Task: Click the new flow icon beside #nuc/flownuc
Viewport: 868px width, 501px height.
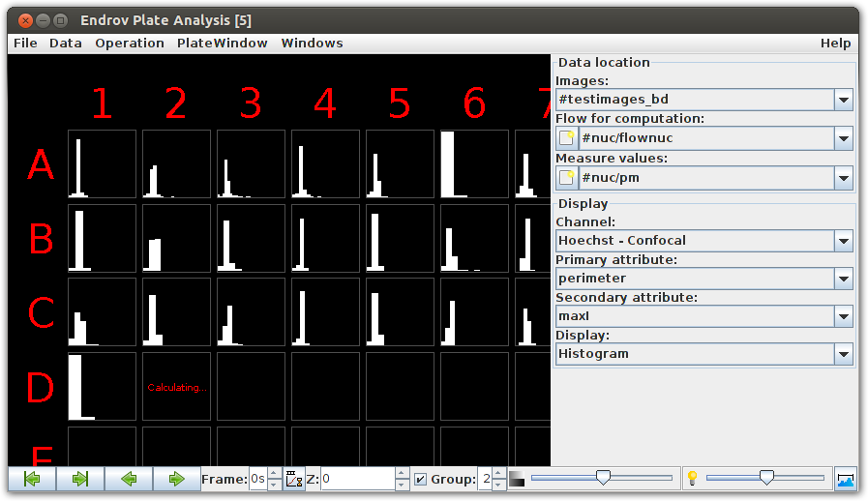Action: pos(566,138)
